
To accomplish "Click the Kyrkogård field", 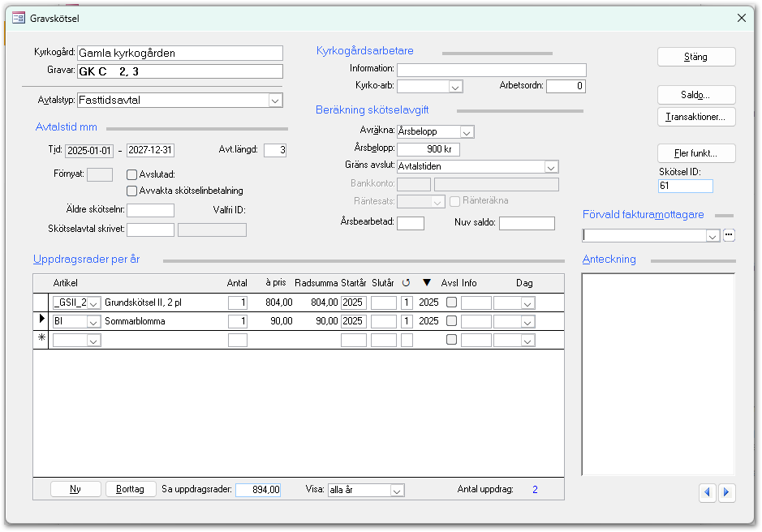I will click(180, 53).
